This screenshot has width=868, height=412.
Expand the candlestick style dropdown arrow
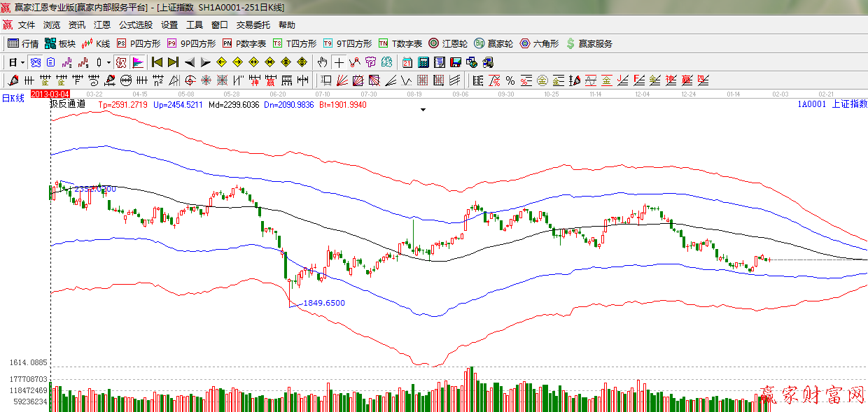(x=108, y=62)
